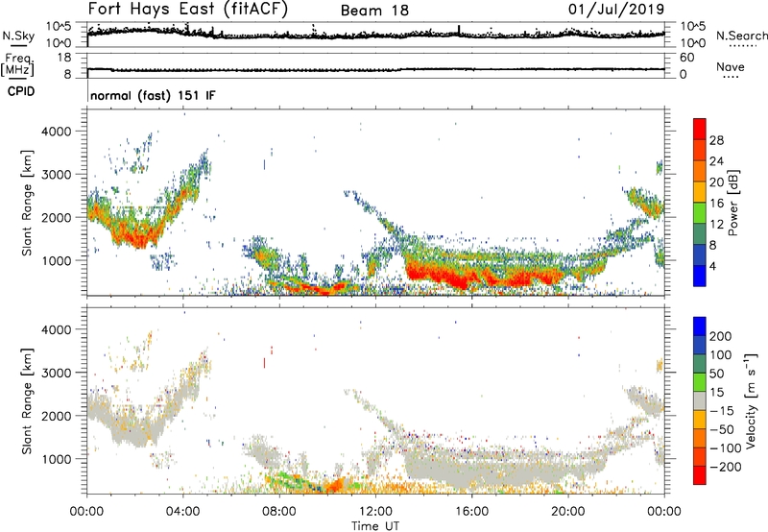Click the '08:00' time axis label
Image resolution: width=768 pixels, height=532 pixels.
point(279,512)
